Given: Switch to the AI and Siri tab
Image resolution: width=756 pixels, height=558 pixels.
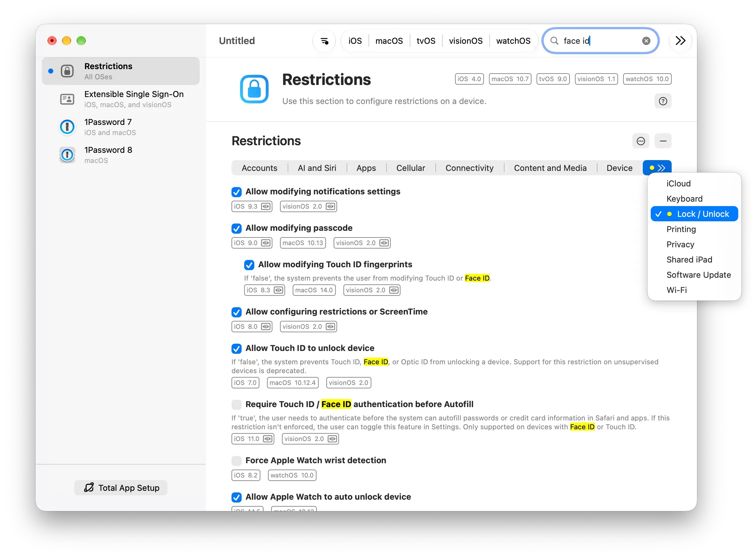Looking at the screenshot, I should 317,168.
